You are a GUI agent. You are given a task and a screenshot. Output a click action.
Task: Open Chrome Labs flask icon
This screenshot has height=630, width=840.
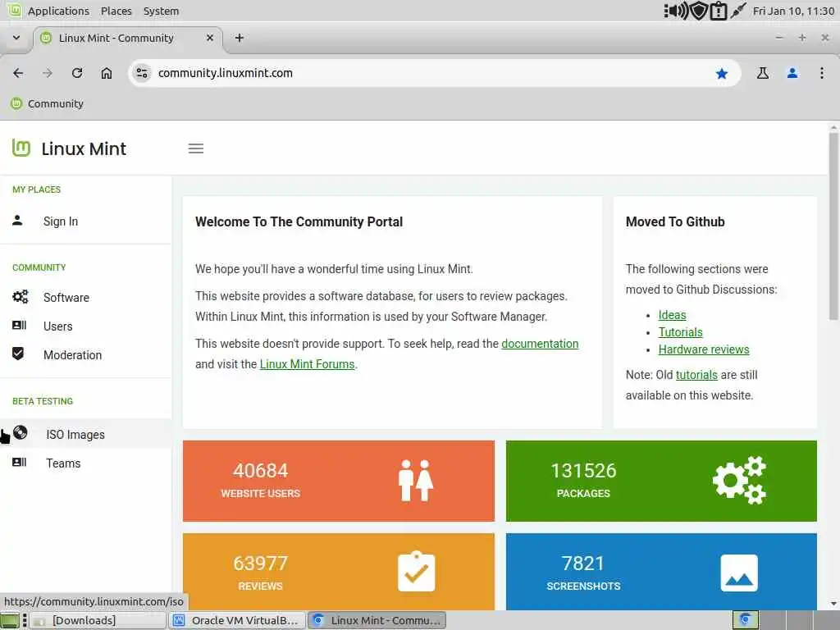(x=763, y=73)
